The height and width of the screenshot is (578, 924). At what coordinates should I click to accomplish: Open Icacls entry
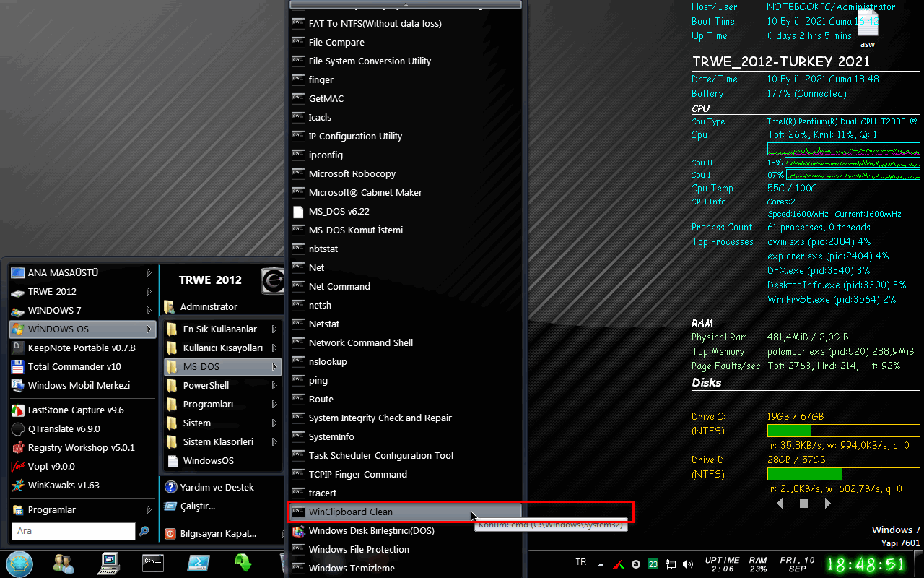pos(405,117)
